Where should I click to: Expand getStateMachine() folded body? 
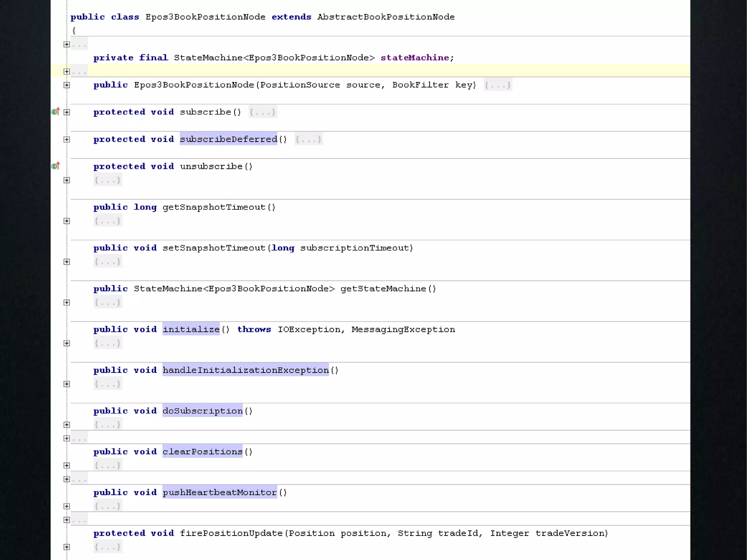(x=67, y=302)
